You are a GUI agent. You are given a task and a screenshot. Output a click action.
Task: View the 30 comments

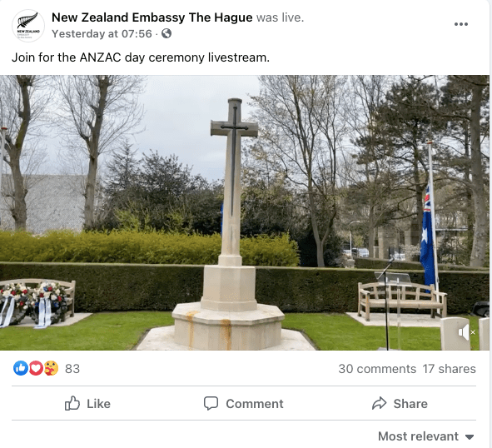[x=377, y=369]
